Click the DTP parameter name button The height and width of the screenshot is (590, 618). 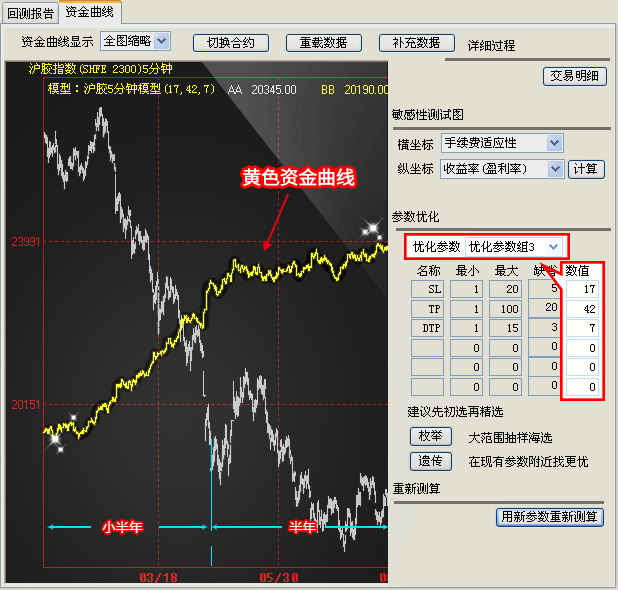pos(427,327)
